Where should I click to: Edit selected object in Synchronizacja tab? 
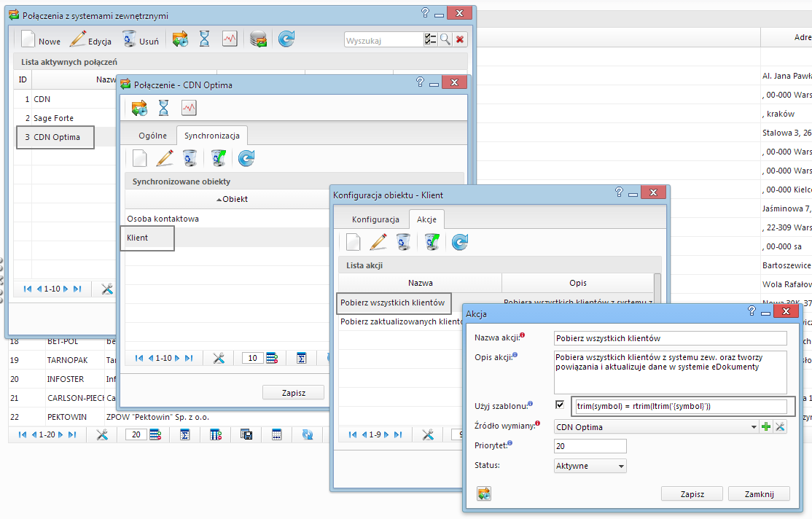[x=165, y=158]
